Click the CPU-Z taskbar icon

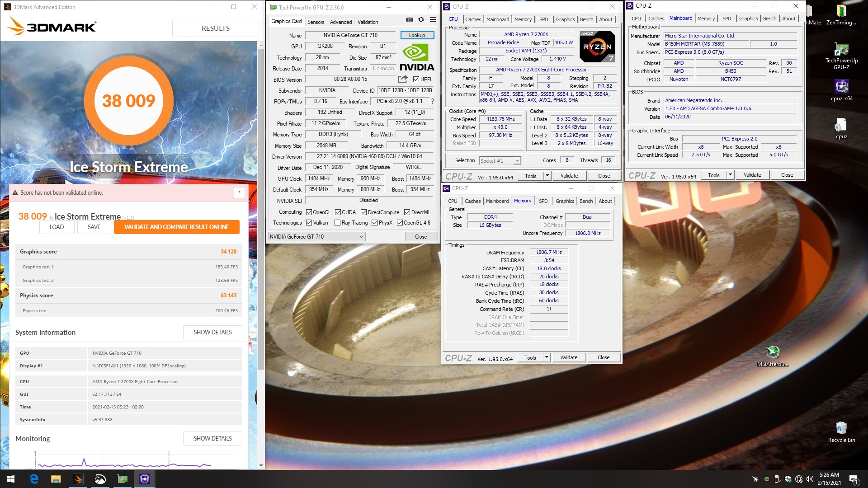click(144, 479)
